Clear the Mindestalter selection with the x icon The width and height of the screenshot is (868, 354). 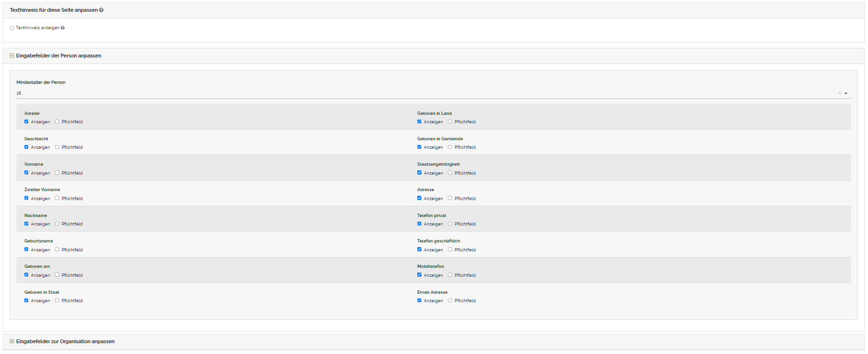tap(840, 93)
